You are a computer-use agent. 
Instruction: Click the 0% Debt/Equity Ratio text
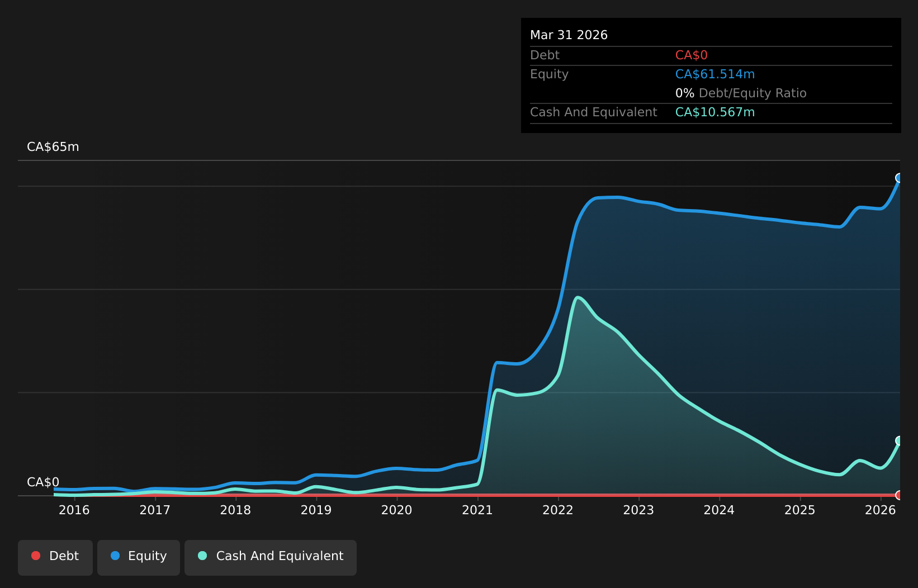click(x=741, y=93)
